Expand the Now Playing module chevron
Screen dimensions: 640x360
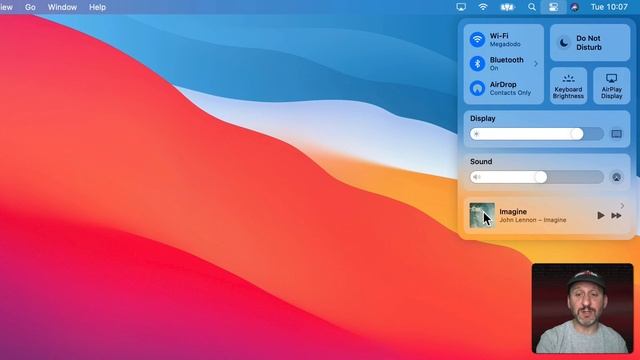tap(622, 205)
